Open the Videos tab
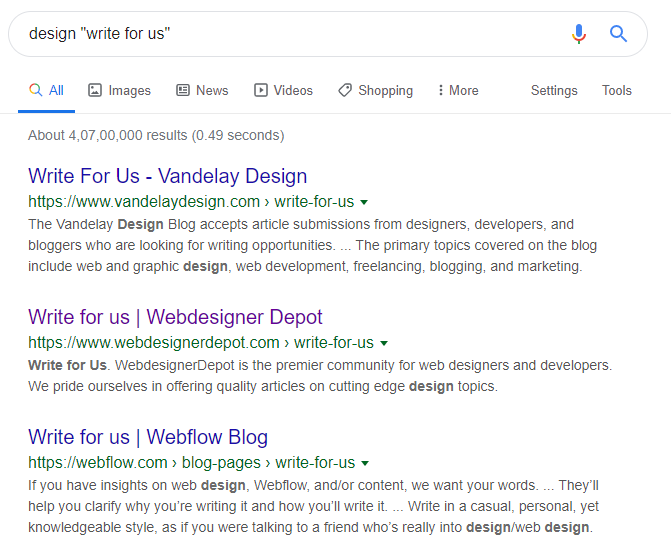 283,90
